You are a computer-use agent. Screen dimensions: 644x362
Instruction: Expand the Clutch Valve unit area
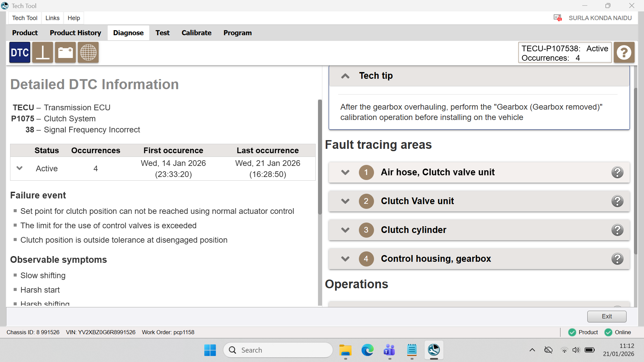(345, 201)
